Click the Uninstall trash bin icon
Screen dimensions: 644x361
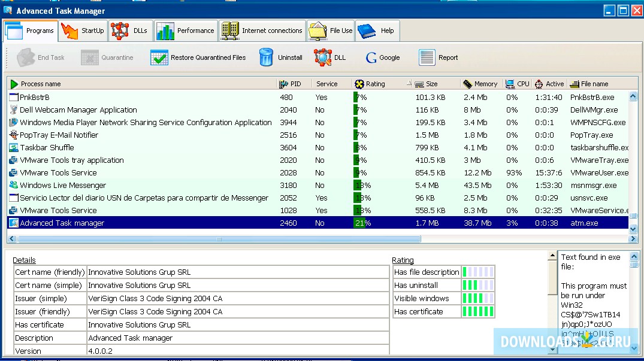pyautogui.click(x=266, y=57)
